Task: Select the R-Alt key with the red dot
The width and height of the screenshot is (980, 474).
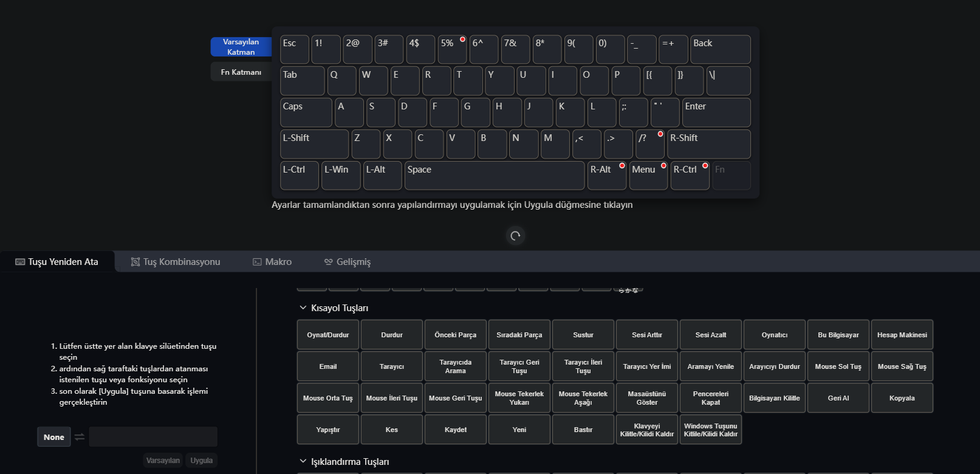Action: (x=606, y=175)
